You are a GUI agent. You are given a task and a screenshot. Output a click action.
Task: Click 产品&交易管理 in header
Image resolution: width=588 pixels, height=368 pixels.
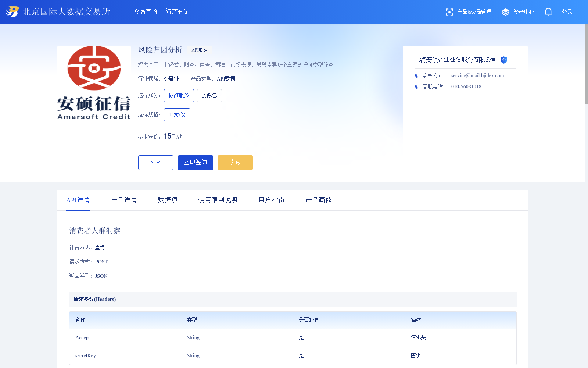(x=474, y=12)
